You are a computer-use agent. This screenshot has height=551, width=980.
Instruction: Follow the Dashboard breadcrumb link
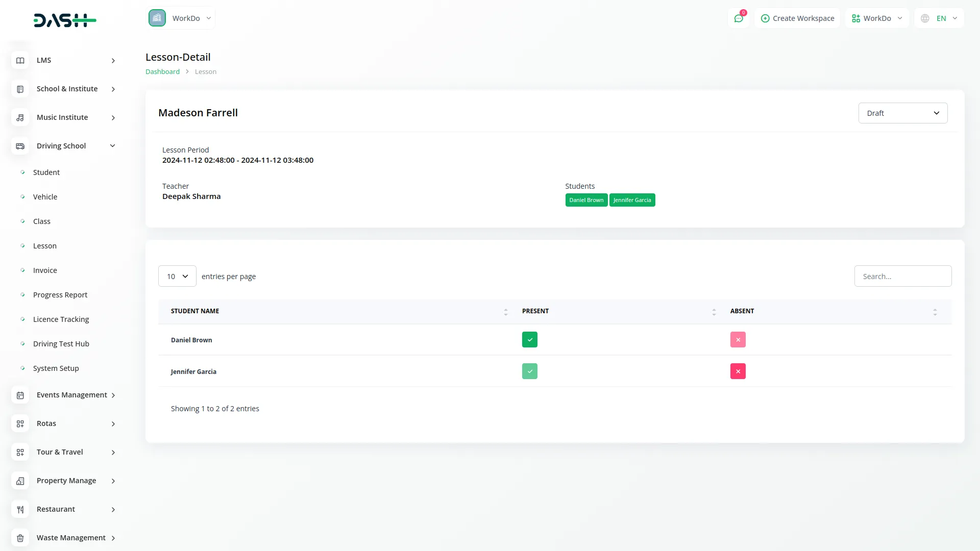point(162,72)
